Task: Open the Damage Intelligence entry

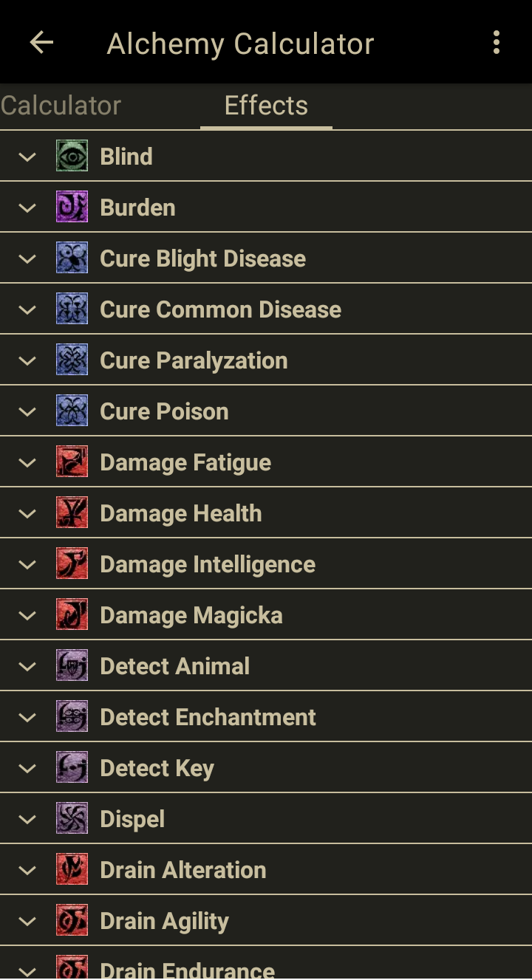Action: coord(208,564)
